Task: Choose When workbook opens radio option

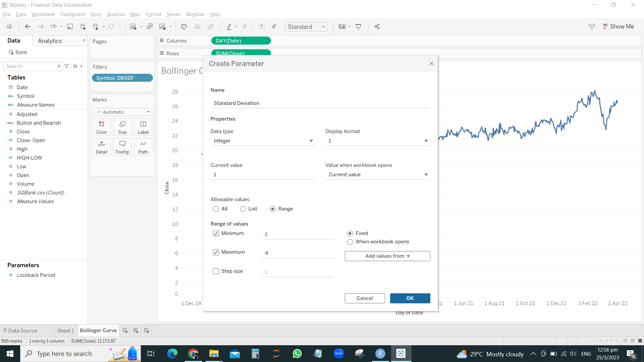Action: pos(350,242)
